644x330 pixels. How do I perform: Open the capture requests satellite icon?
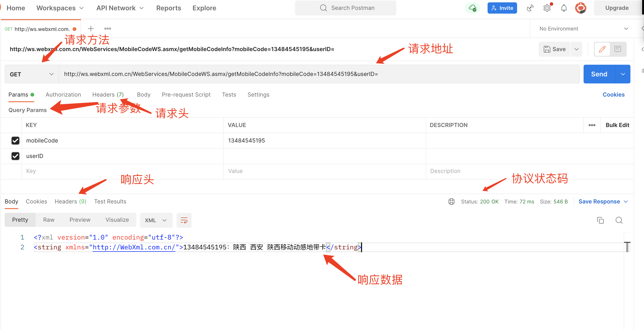(x=530, y=8)
